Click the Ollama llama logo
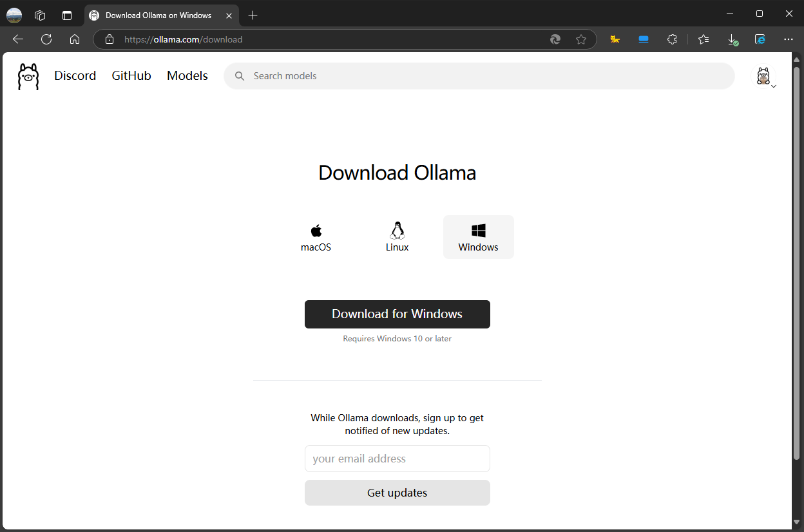The image size is (804, 532). 28,76
